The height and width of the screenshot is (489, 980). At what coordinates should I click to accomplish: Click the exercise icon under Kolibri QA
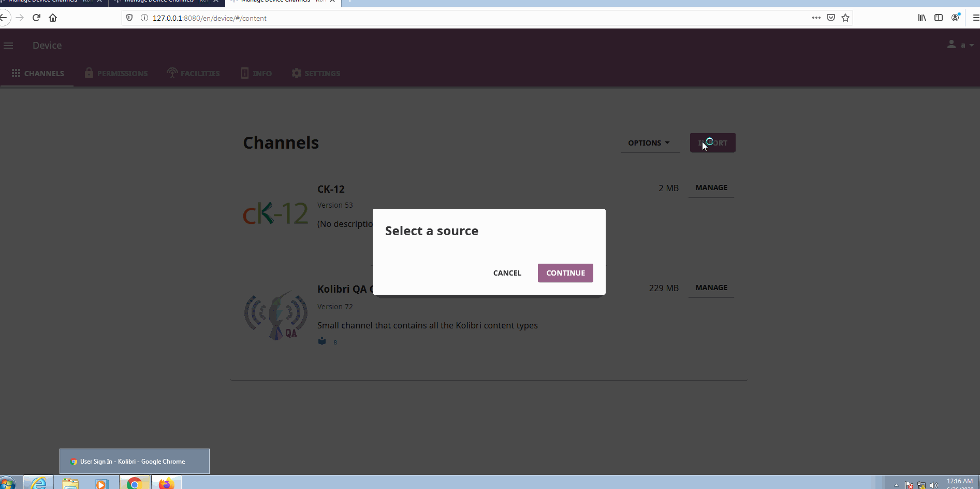[322, 341]
